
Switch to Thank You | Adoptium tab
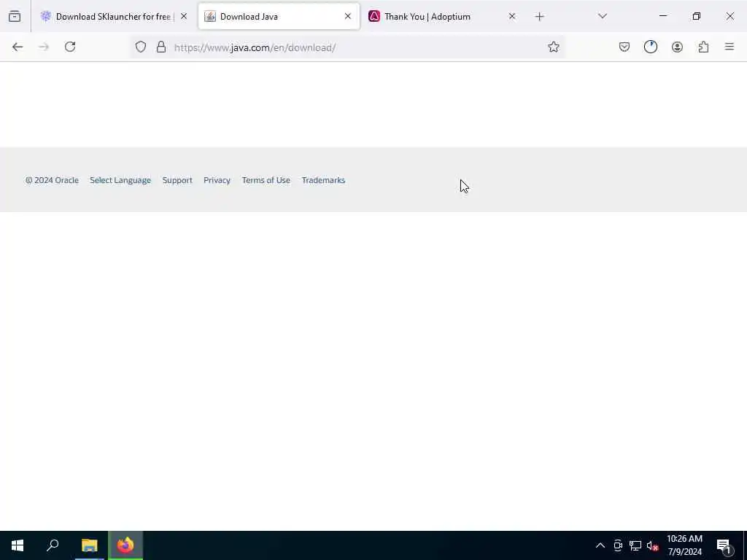441,17
